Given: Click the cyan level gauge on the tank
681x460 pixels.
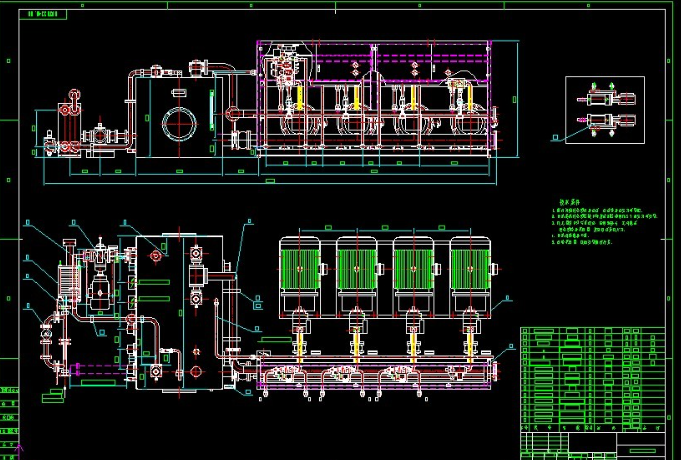Looking at the screenshot, I should (212, 109).
